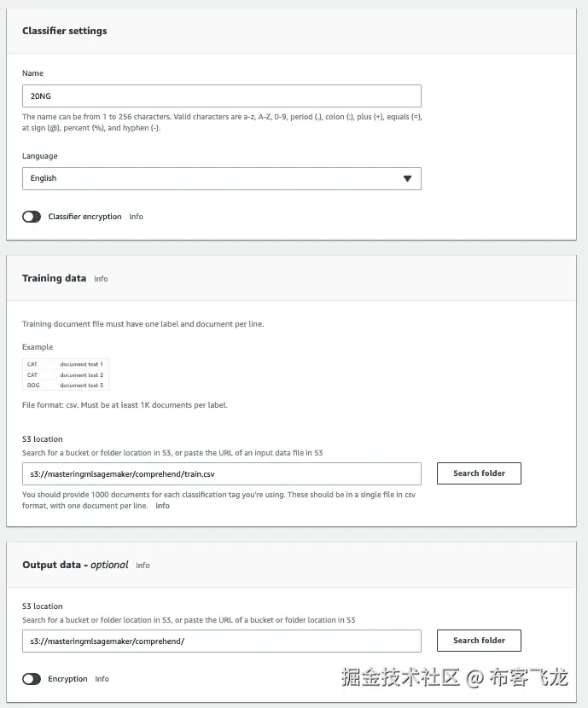Open Info link after 'one document per line'

[162, 506]
